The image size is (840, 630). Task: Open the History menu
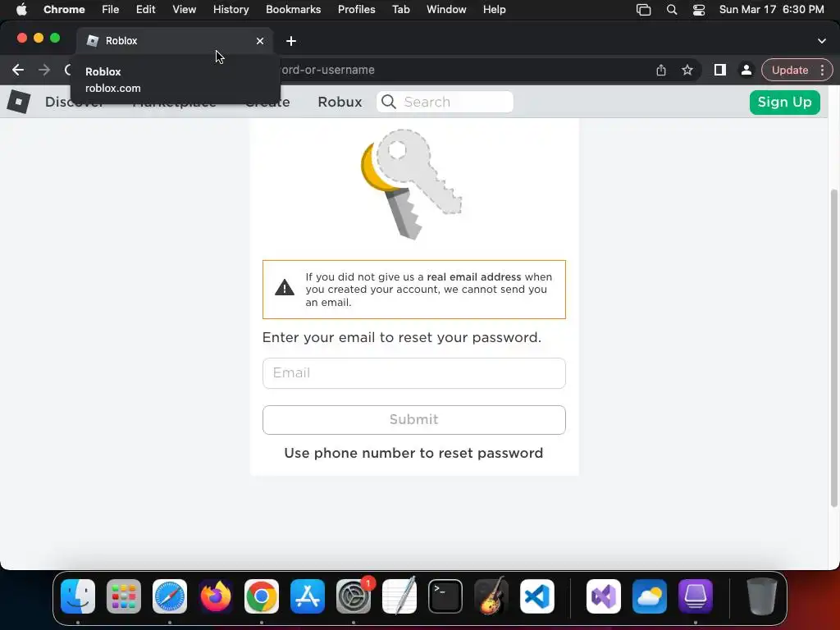click(x=231, y=10)
